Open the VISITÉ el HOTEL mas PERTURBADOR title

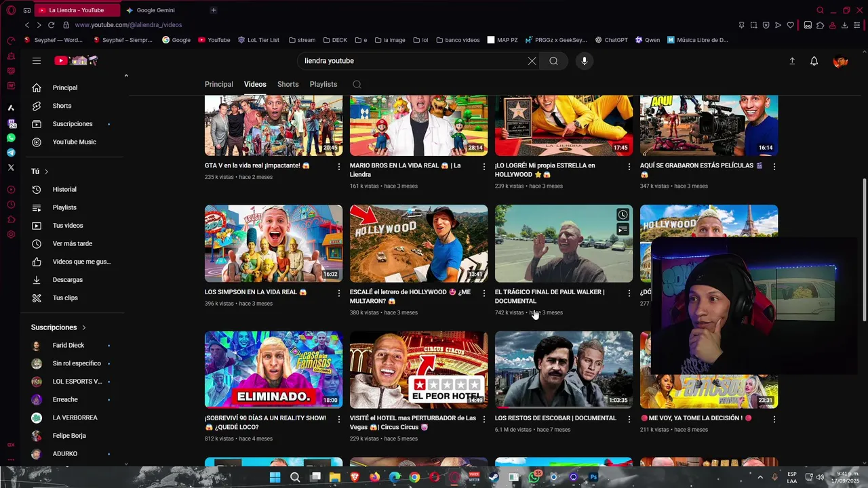(413, 423)
